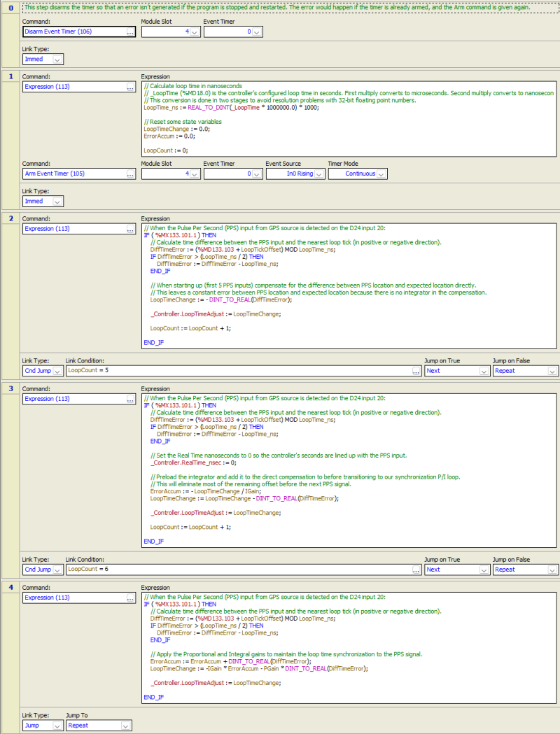Click 'LoopTimeChange := -IGain * ErrorAccum' line

click(260, 669)
